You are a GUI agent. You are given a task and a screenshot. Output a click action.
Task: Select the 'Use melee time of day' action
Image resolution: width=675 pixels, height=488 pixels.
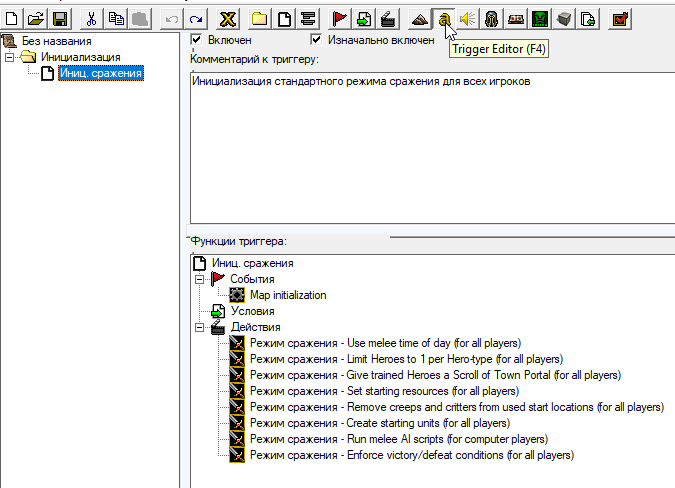pyautogui.click(x=385, y=343)
